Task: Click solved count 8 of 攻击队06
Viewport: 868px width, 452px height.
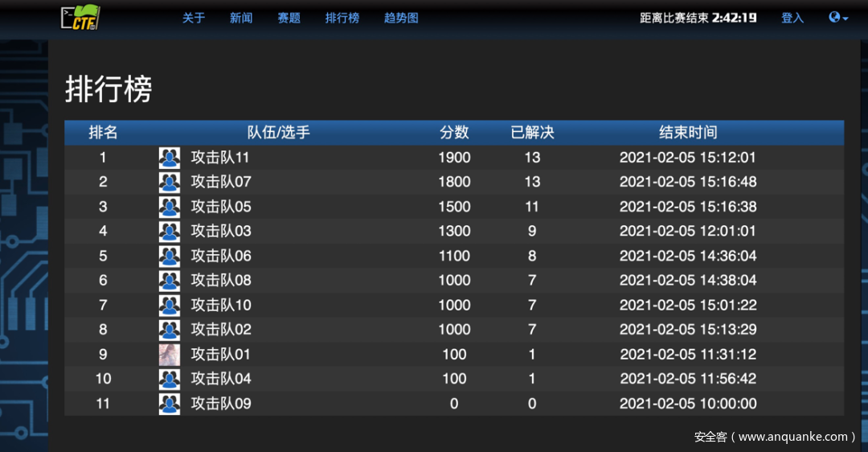Action: 532,256
